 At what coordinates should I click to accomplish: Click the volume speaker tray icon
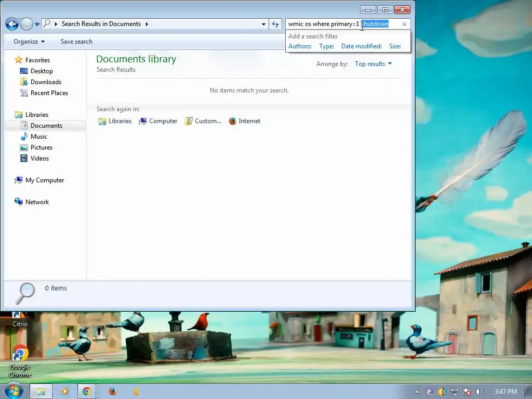(x=480, y=392)
